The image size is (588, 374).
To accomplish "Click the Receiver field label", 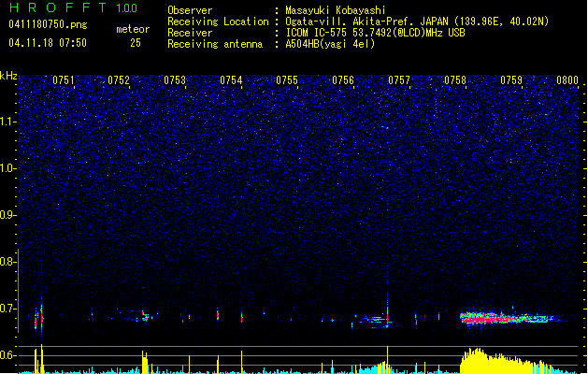I will point(190,33).
